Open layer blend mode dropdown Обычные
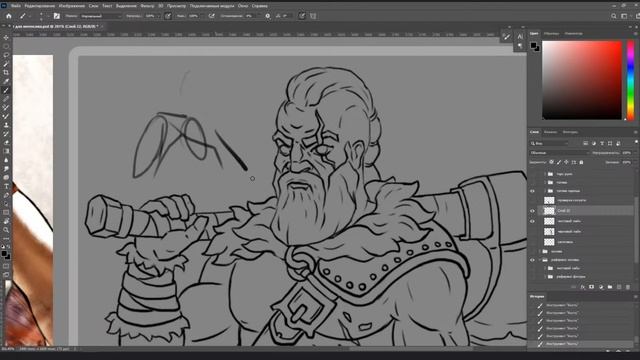 pos(560,153)
